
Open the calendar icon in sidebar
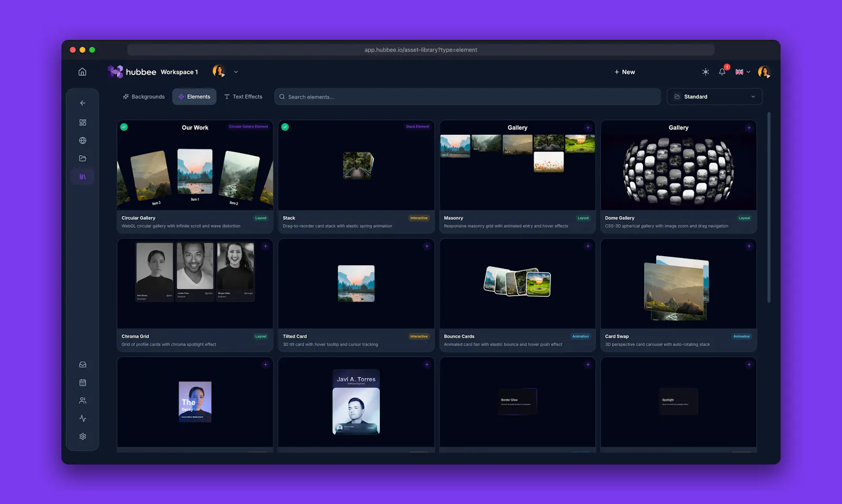(83, 382)
